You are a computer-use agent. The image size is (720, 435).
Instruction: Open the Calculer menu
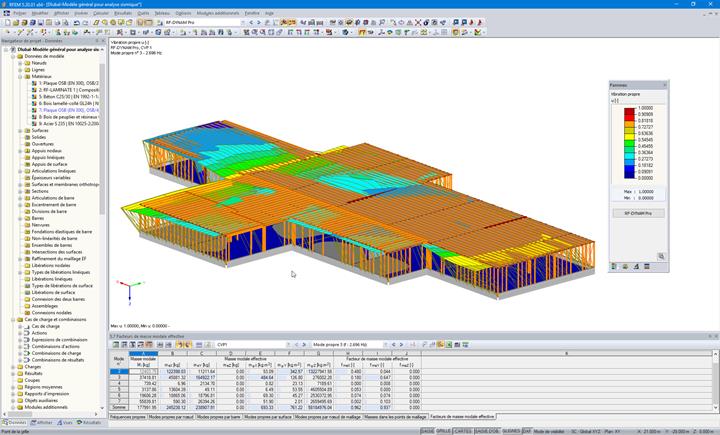[x=101, y=13]
